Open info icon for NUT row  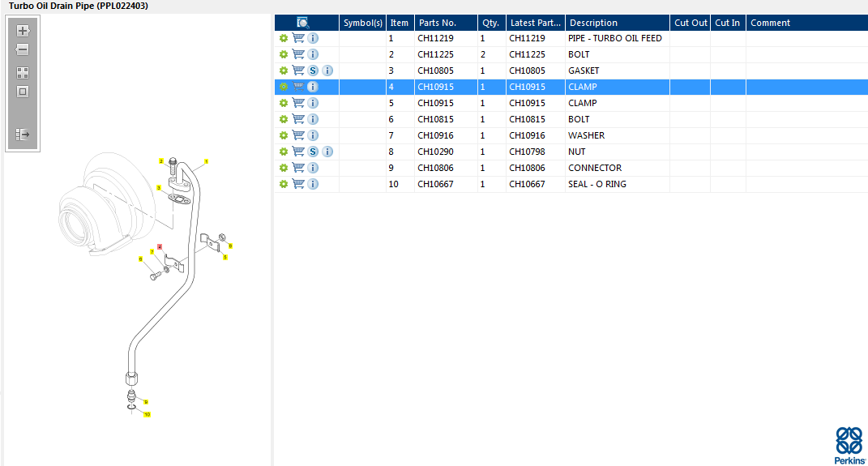pos(327,152)
